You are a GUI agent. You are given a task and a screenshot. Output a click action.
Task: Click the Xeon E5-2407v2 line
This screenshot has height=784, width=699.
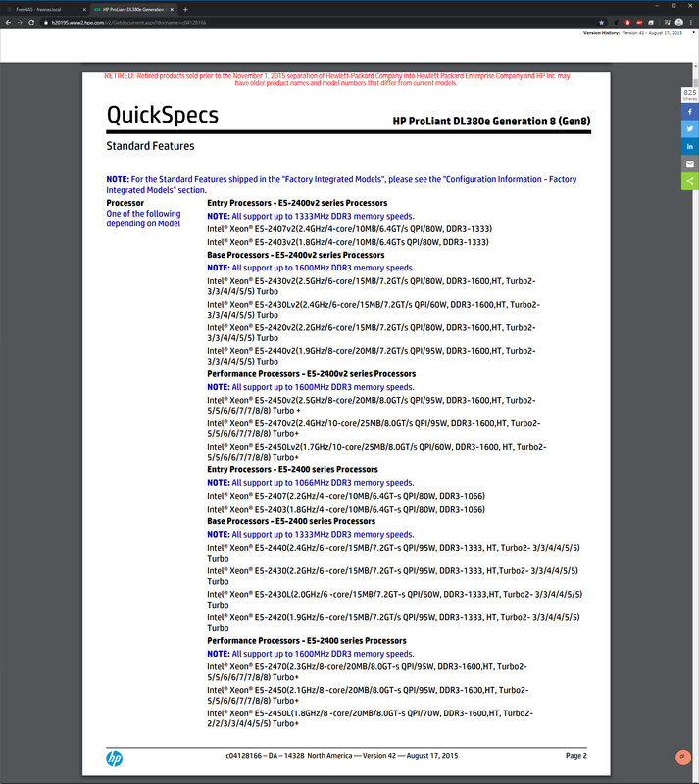click(350, 229)
